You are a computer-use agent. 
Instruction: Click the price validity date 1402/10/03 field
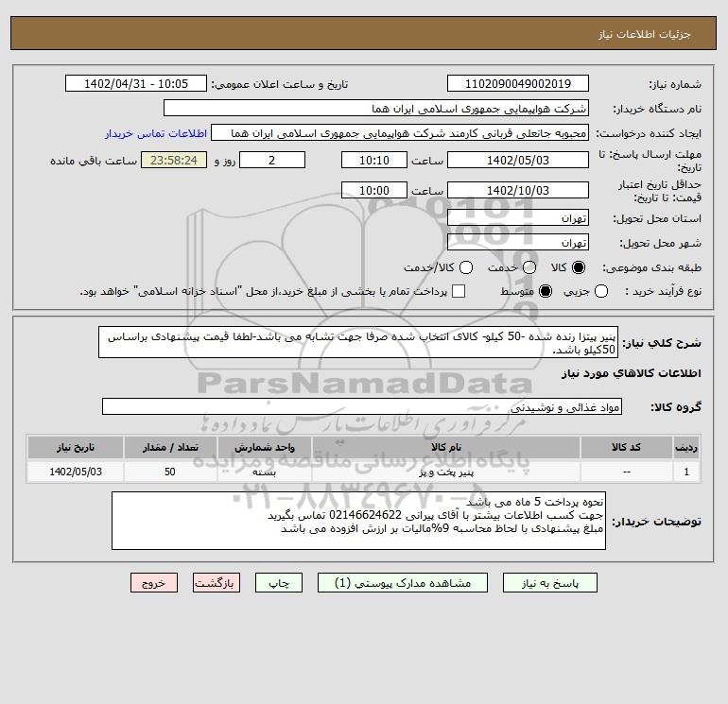point(518,190)
